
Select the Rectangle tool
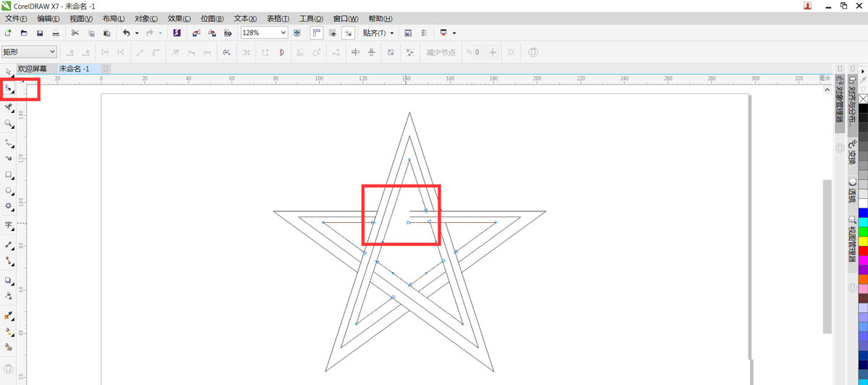(9, 175)
